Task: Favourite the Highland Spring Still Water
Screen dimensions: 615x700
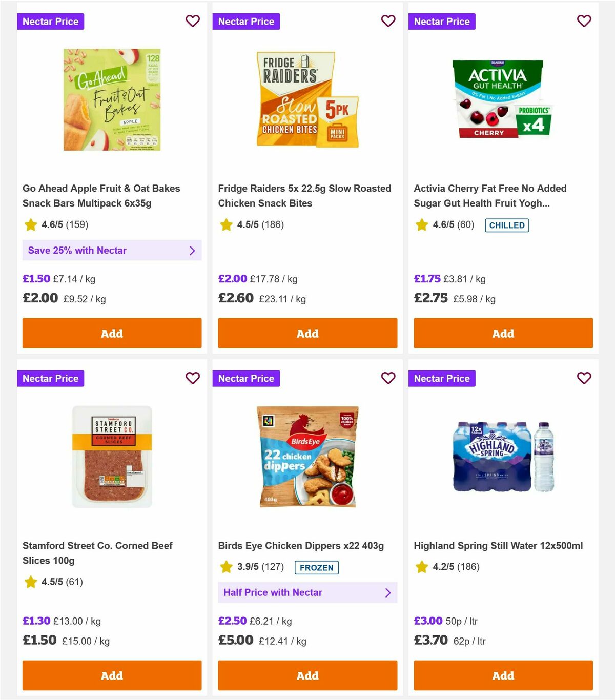Action: click(584, 378)
